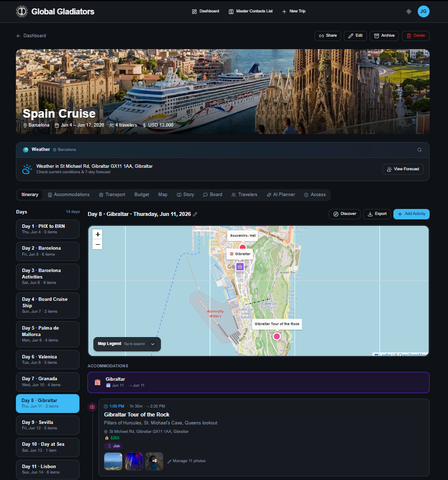Image resolution: width=448 pixels, height=480 pixels.
Task: Archive this trip
Action: pyautogui.click(x=384, y=36)
